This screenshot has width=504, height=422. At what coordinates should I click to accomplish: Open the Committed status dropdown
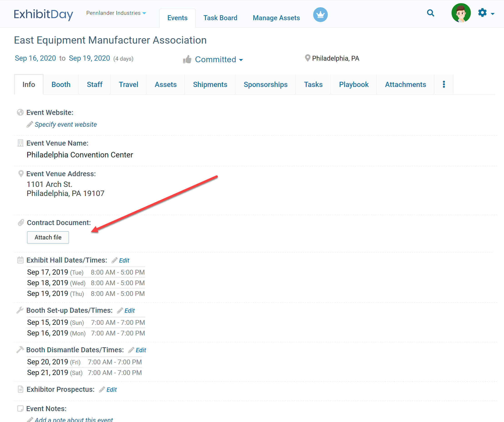click(219, 60)
